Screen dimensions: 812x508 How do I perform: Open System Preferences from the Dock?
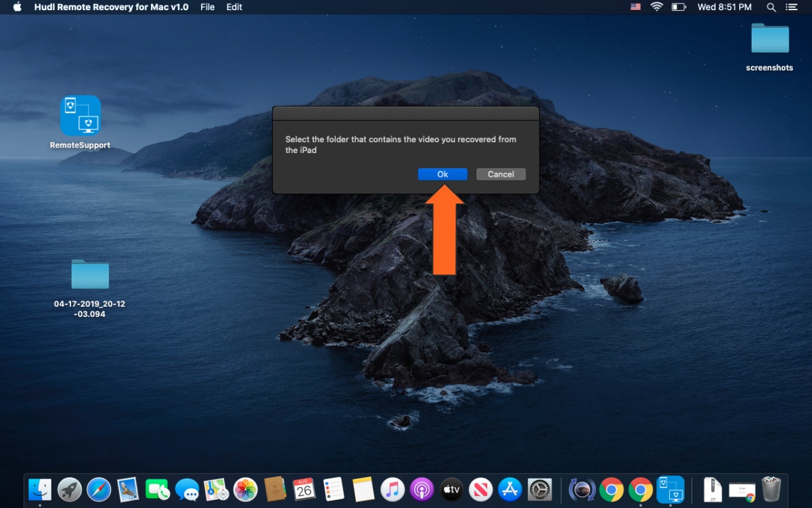pos(539,489)
